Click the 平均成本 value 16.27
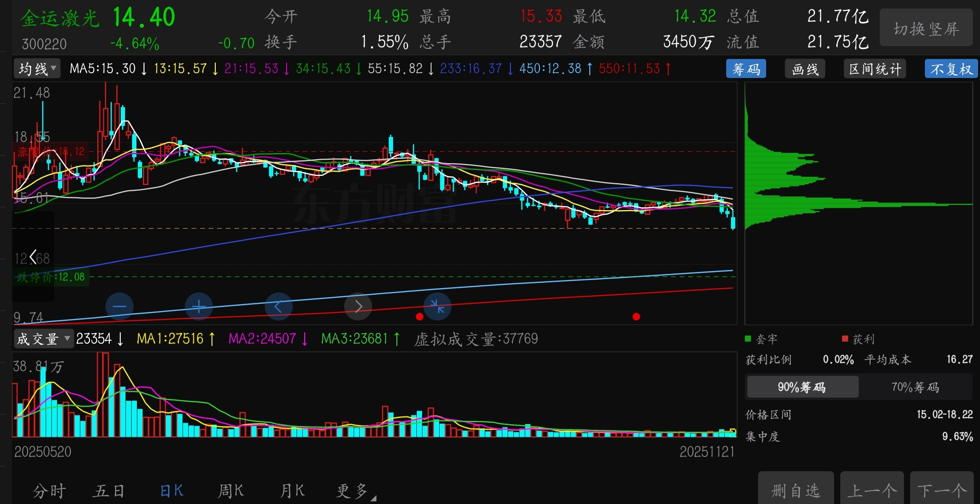The height and width of the screenshot is (504, 980). coord(960,359)
